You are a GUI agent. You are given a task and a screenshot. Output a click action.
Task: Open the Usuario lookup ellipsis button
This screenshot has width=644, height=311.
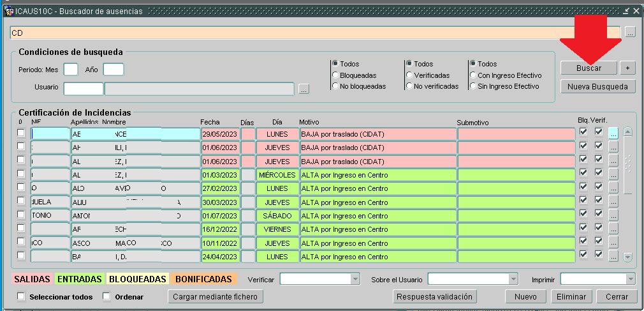click(x=304, y=89)
